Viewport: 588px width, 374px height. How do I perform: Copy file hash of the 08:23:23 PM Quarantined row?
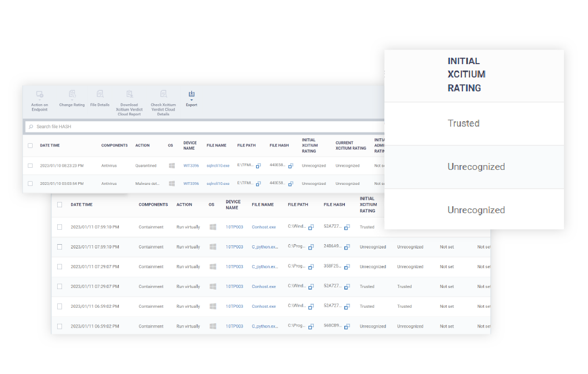[x=291, y=166]
